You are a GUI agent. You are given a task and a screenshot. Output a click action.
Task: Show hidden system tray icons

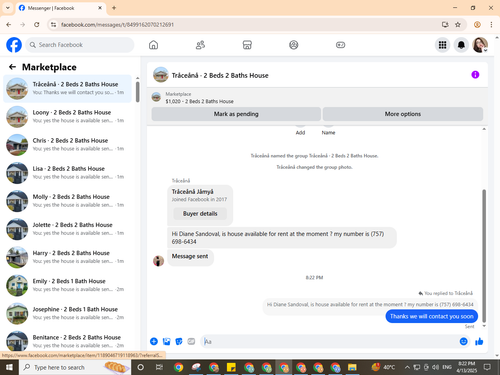point(407,367)
